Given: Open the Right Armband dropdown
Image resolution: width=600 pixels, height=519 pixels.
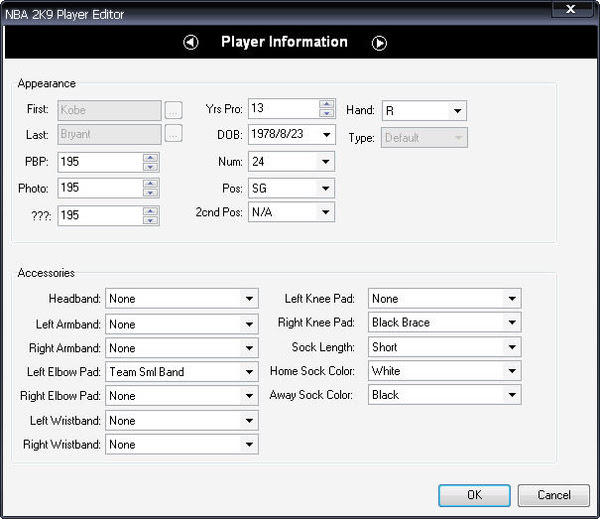Looking at the screenshot, I should [249, 348].
